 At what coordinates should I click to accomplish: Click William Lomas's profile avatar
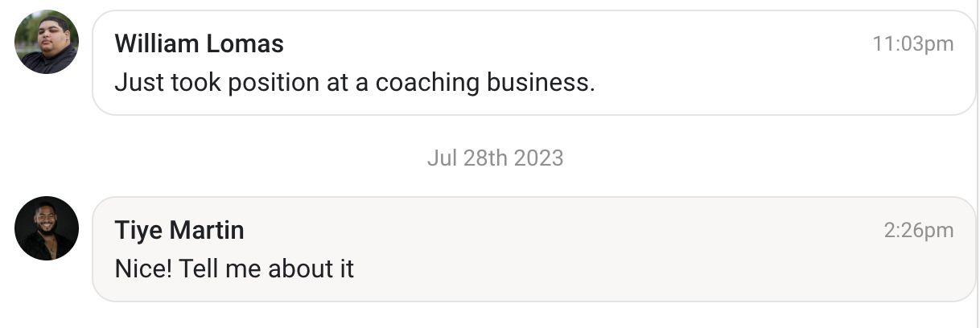point(47,42)
